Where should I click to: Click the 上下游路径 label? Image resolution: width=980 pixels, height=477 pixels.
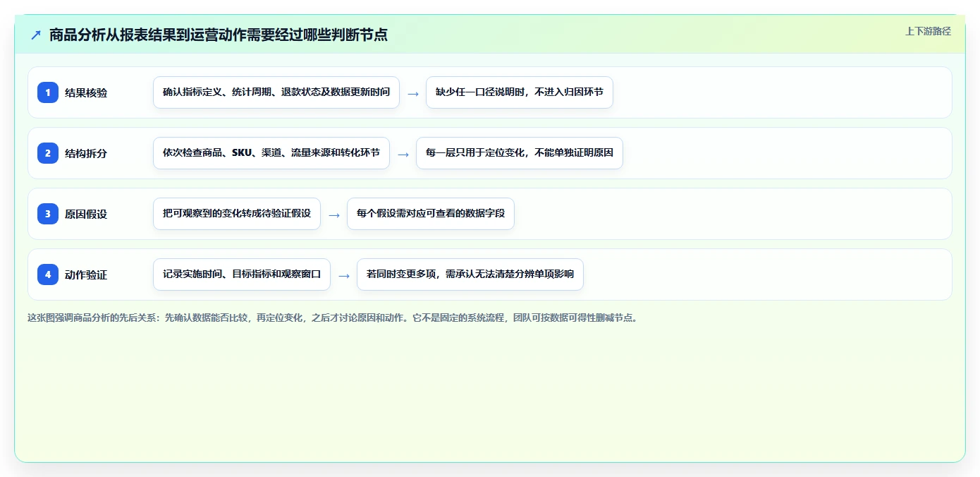928,31
